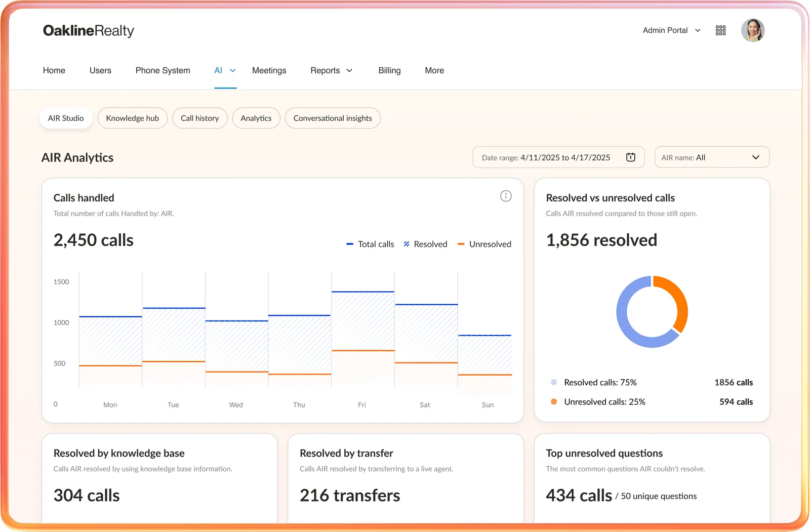Toggle Resolved legend item
The height and width of the screenshot is (532, 810).
425,244
